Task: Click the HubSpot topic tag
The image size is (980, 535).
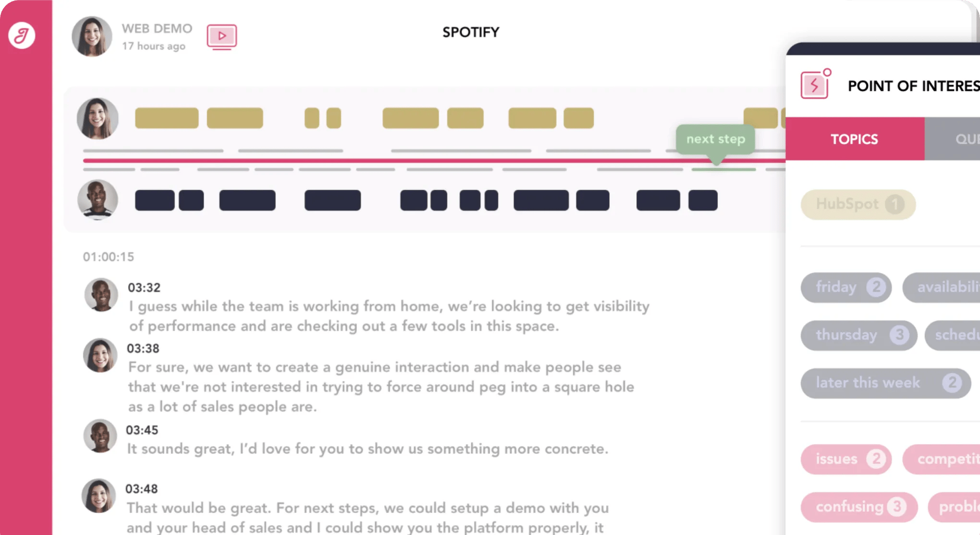Action: 857,203
